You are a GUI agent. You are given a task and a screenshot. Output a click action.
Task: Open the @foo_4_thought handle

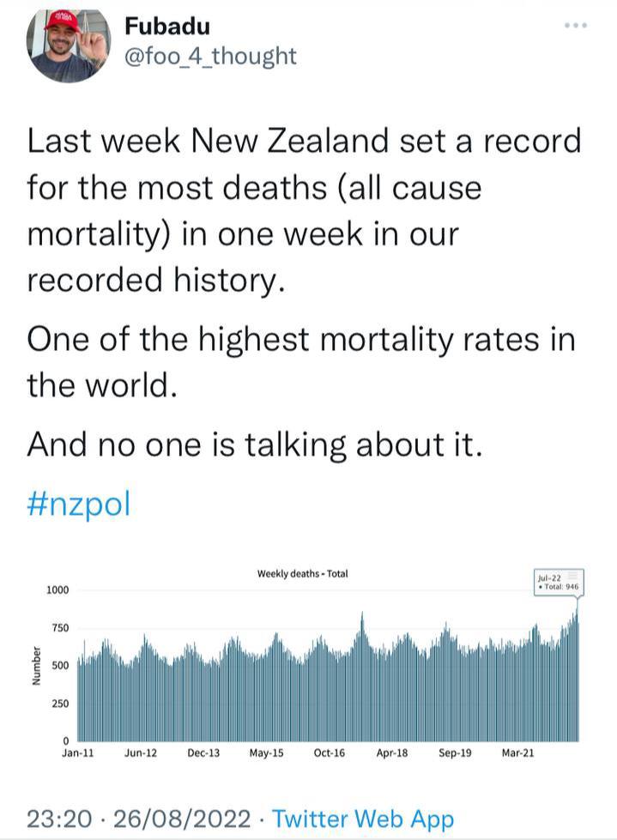[210, 56]
